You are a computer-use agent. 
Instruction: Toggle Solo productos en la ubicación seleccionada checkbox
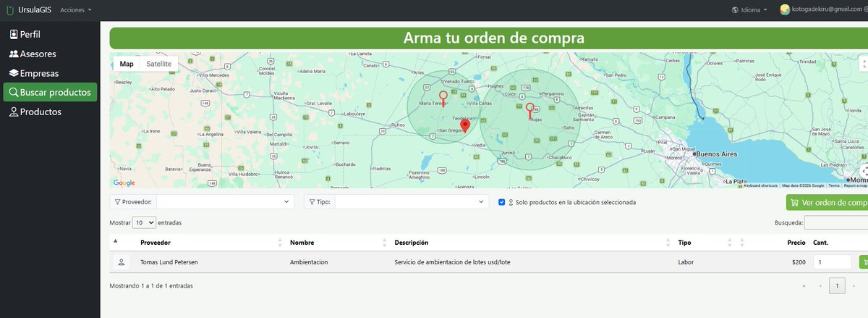click(502, 202)
